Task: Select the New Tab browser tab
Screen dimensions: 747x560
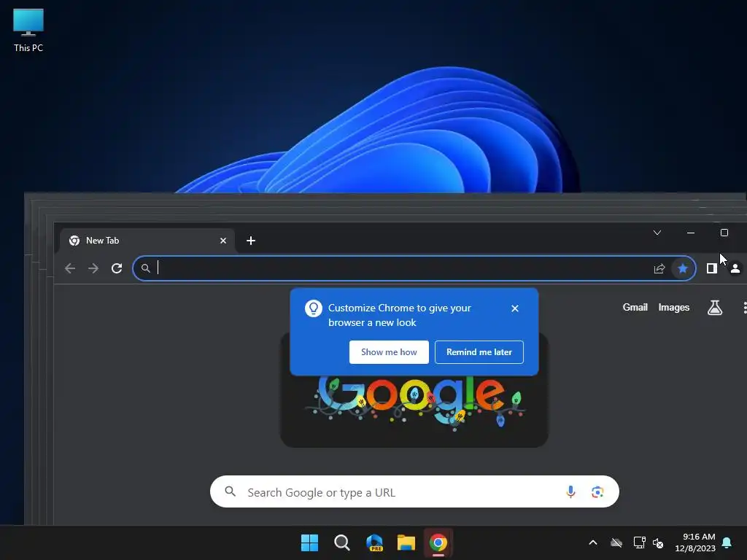Action: [x=147, y=241]
